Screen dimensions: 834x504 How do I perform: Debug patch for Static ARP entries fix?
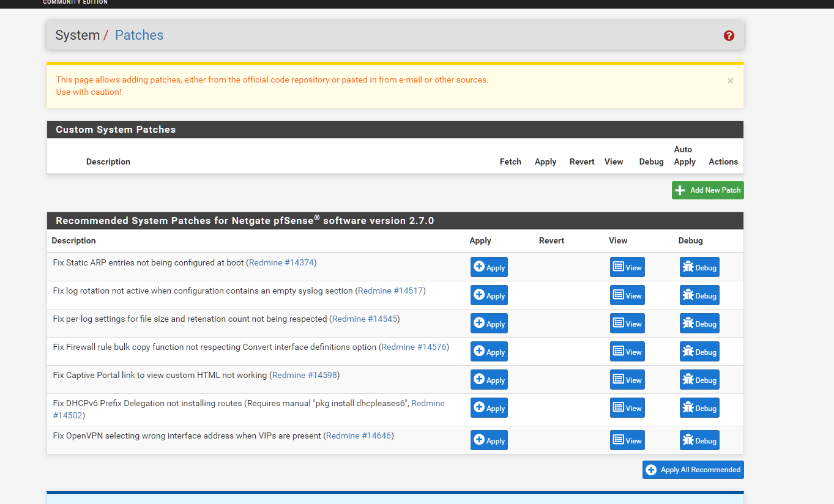[x=699, y=267]
